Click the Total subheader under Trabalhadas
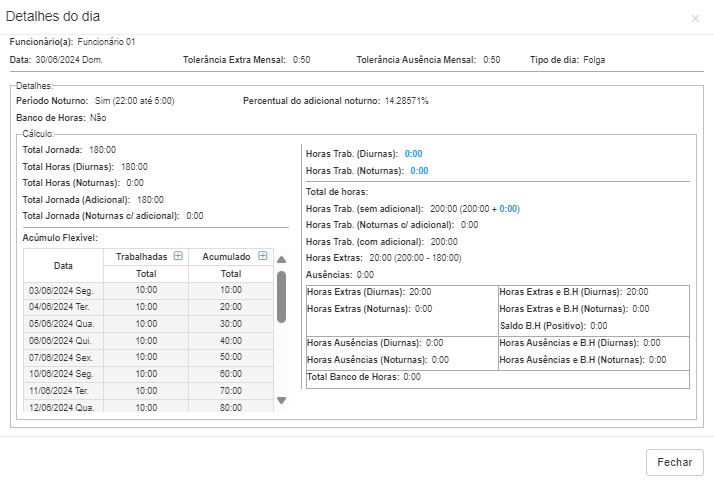The image size is (714, 487). [146, 273]
